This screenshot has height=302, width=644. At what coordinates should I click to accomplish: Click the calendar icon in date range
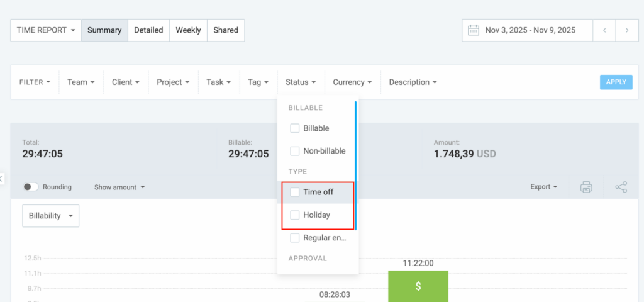[474, 30]
